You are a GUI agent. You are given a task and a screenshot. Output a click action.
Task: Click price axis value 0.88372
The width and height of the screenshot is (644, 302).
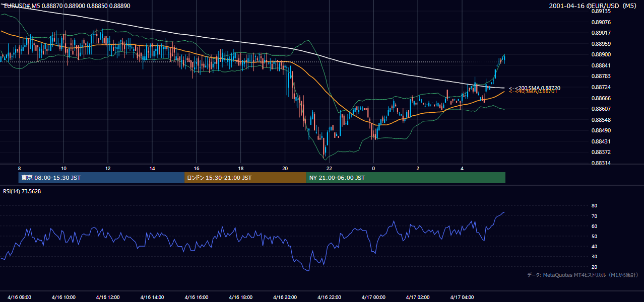tap(601, 152)
